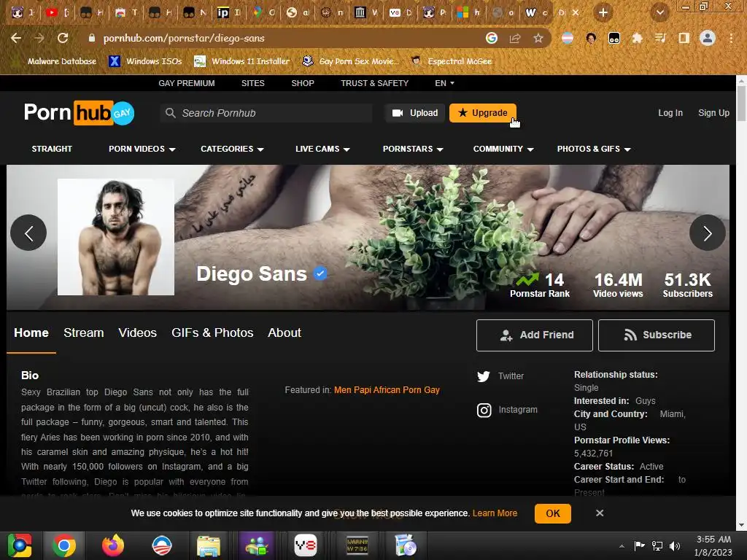This screenshot has height=560, width=747.
Task: Click the taskbar volume speaker icon
Action: pos(675,545)
